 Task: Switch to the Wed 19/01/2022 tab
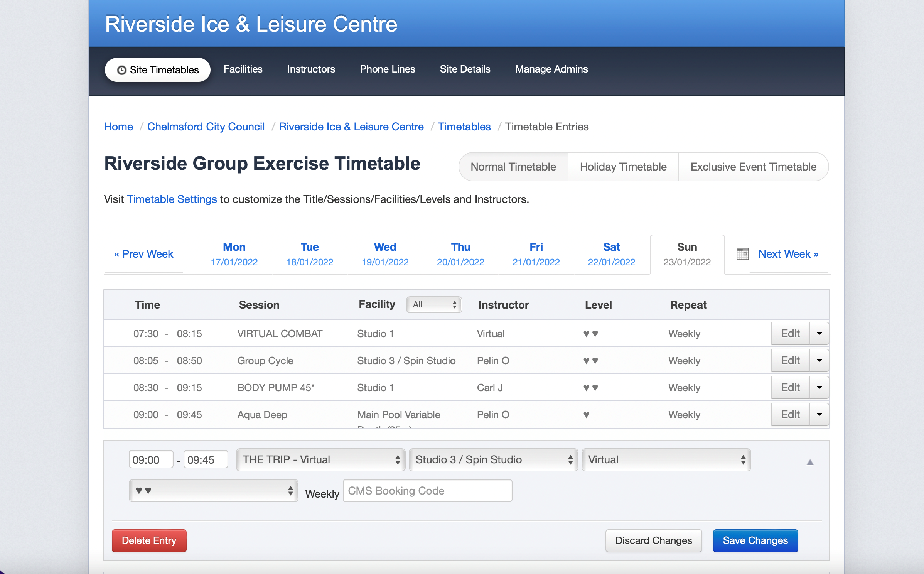click(385, 254)
